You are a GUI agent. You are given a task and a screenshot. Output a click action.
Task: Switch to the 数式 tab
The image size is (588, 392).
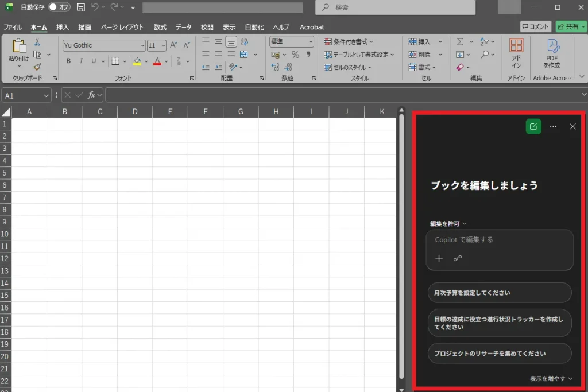click(160, 27)
